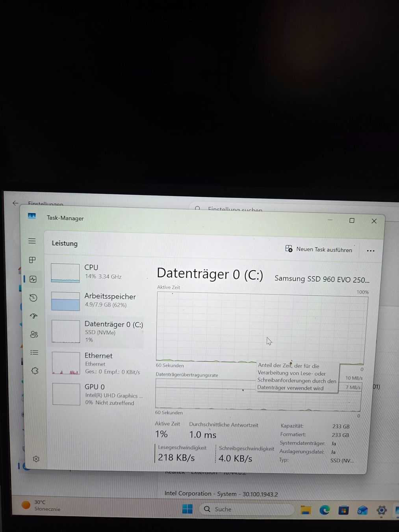
Task: Click the 218 KB/s read speed value
Action: 176,458
